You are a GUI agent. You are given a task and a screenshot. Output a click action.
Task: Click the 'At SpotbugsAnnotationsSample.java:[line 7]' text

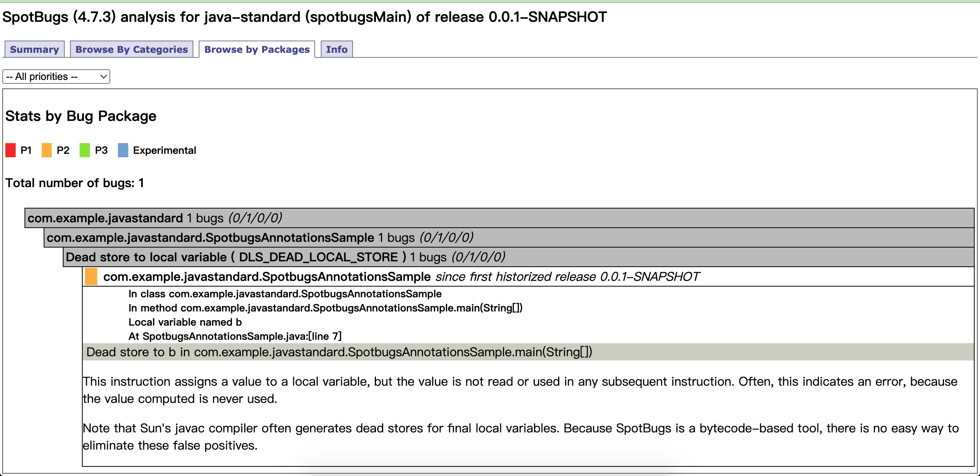(235, 336)
